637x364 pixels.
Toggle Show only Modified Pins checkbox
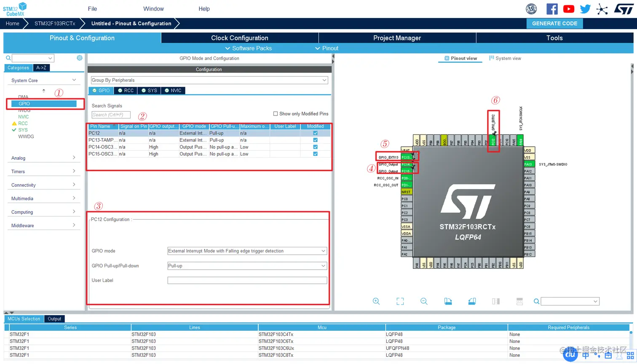pyautogui.click(x=276, y=114)
